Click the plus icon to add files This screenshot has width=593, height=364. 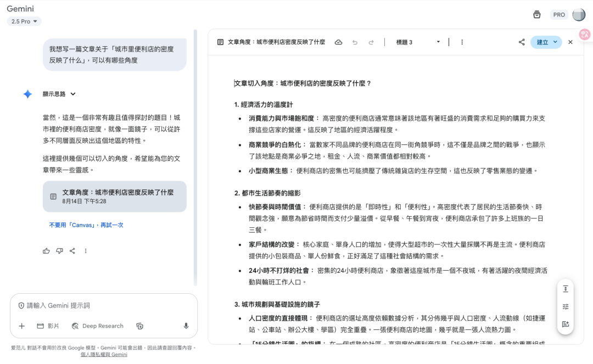point(22,326)
